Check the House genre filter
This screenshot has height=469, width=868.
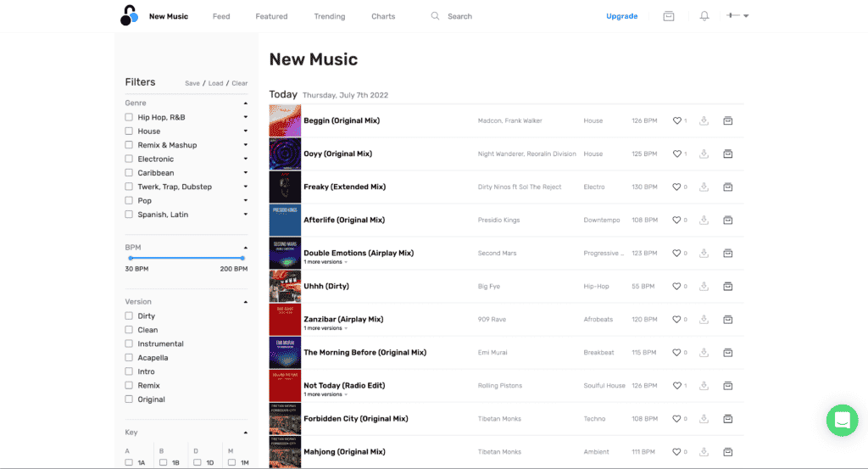coord(129,131)
